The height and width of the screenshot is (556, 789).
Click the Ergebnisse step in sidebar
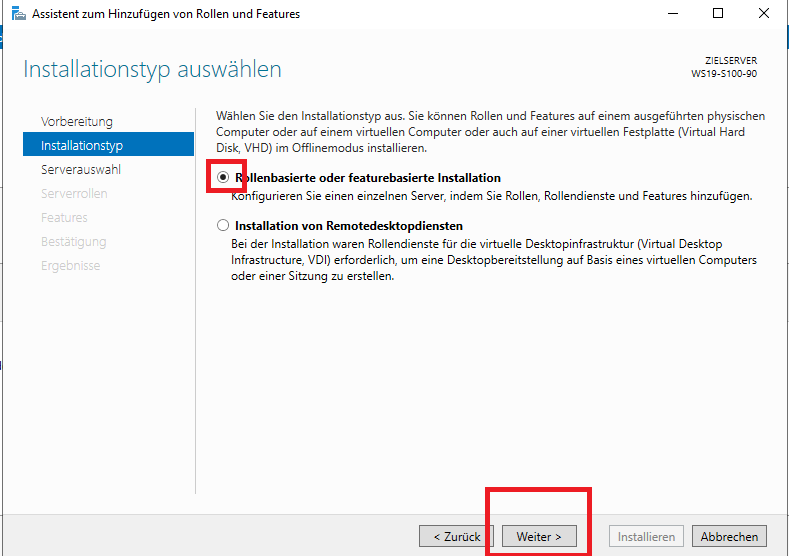pyautogui.click(x=70, y=266)
